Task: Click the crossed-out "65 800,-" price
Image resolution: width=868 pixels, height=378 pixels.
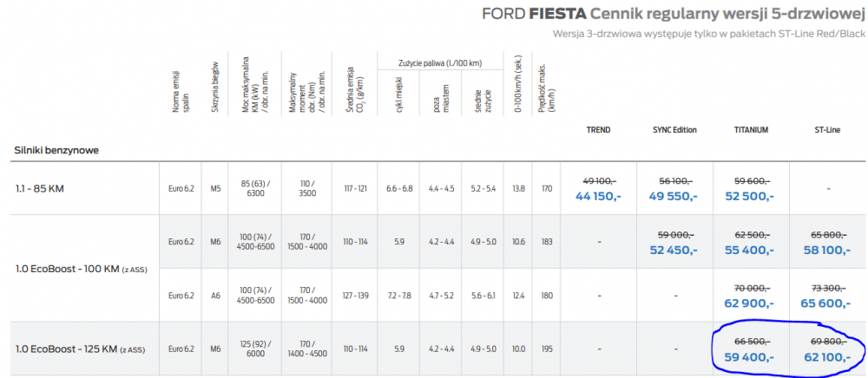Action: (827, 234)
